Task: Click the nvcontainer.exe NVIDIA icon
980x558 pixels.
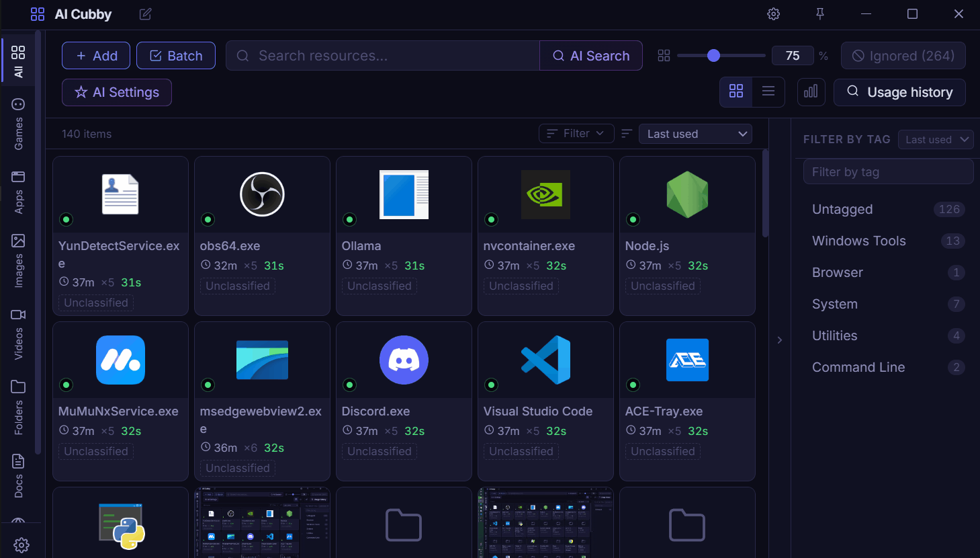Action: (545, 194)
